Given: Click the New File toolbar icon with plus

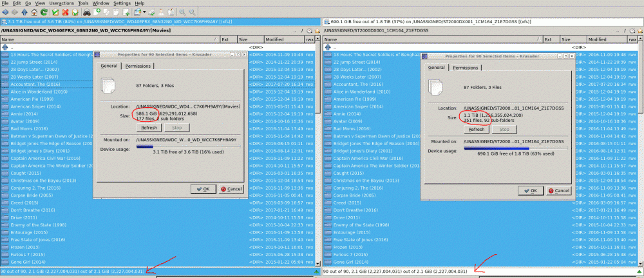Looking at the screenshot, I should 97,12.
